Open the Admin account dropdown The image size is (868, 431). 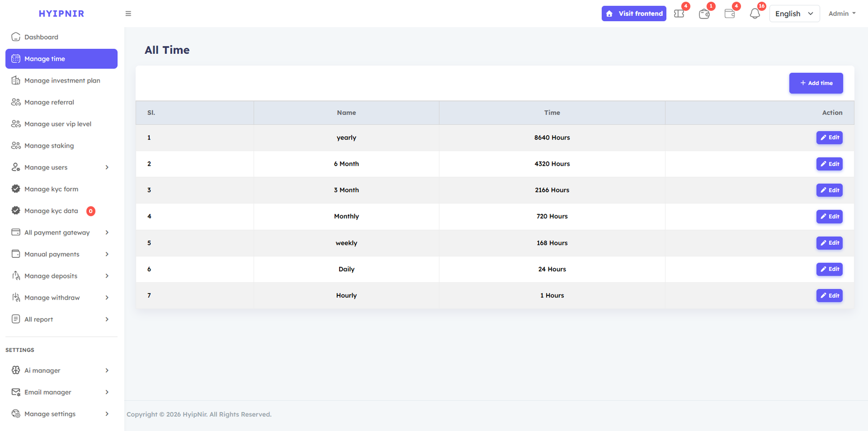click(841, 14)
